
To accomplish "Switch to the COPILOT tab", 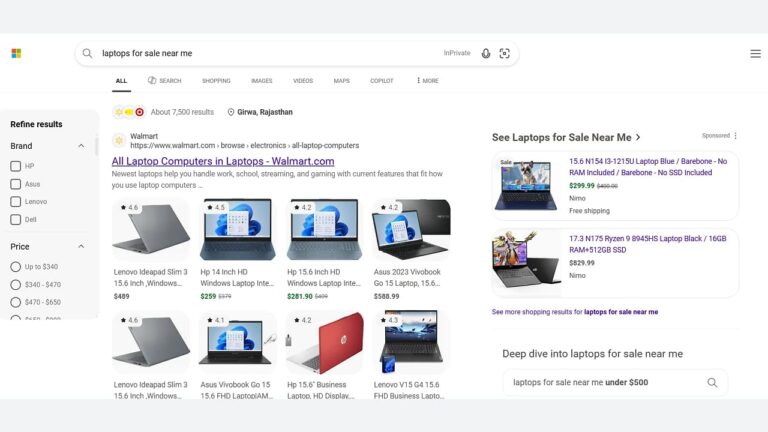I will click(382, 81).
